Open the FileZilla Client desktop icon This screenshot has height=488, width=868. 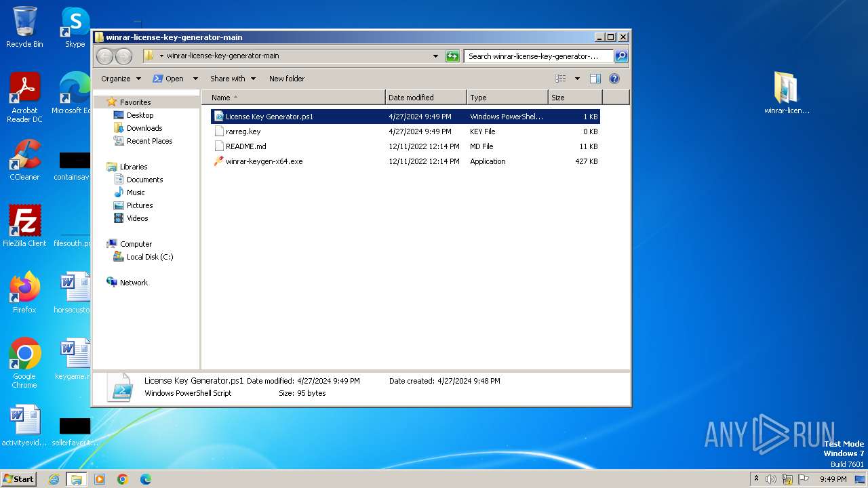(x=24, y=226)
